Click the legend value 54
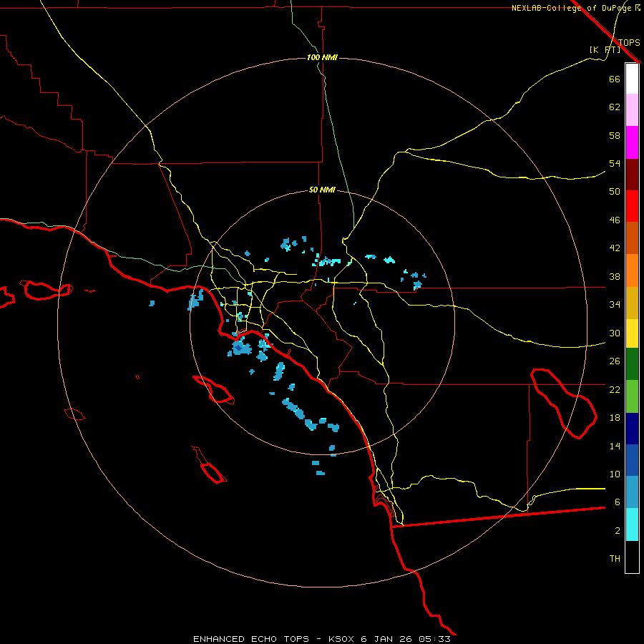 click(x=615, y=163)
